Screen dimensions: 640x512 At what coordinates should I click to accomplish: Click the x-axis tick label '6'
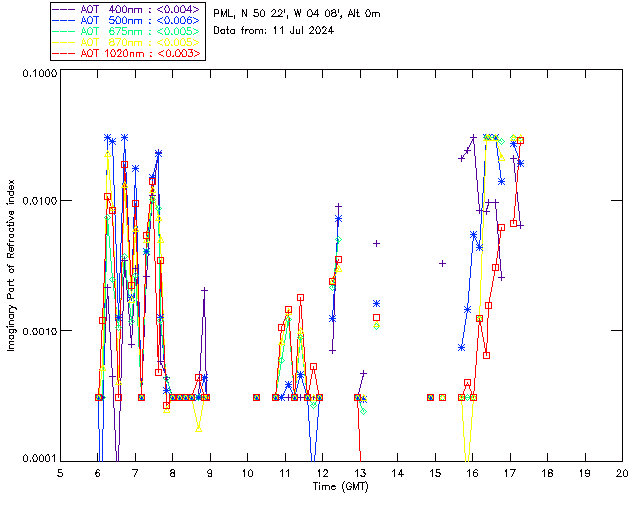pos(98,473)
